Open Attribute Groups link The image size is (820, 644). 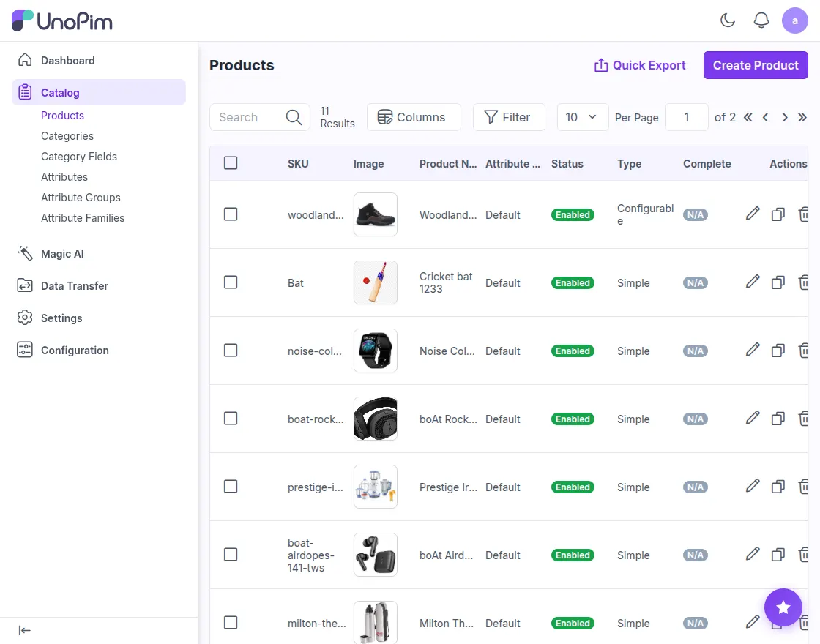point(81,197)
